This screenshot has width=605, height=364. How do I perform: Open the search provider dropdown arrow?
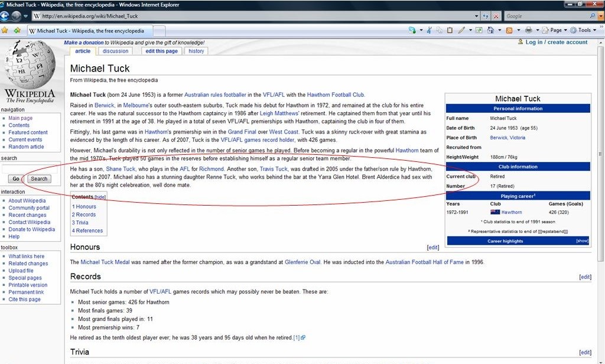coord(600,16)
